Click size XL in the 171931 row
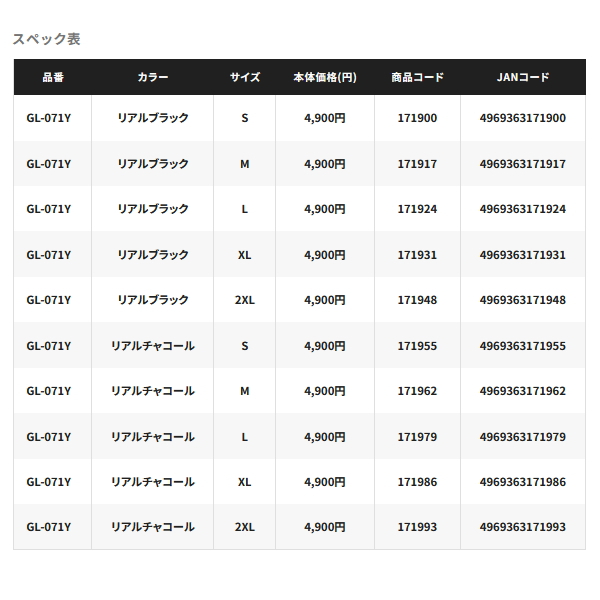The width and height of the screenshot is (600, 600). (245, 255)
